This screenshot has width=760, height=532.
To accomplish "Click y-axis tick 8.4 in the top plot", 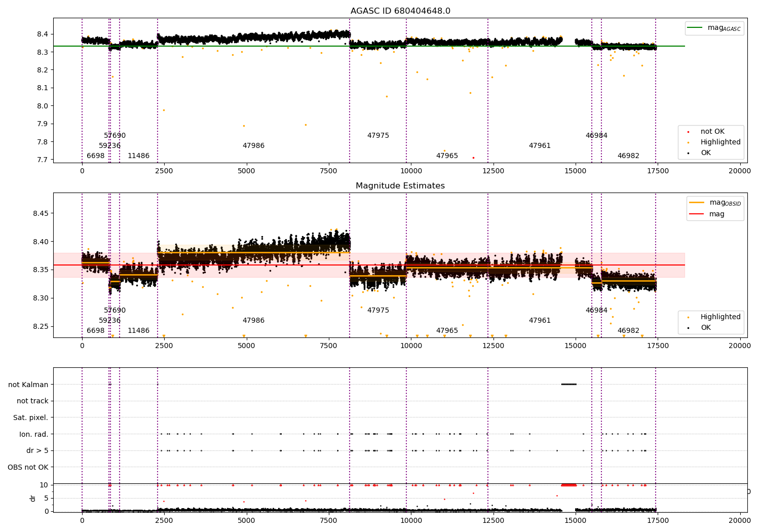I will (x=43, y=34).
